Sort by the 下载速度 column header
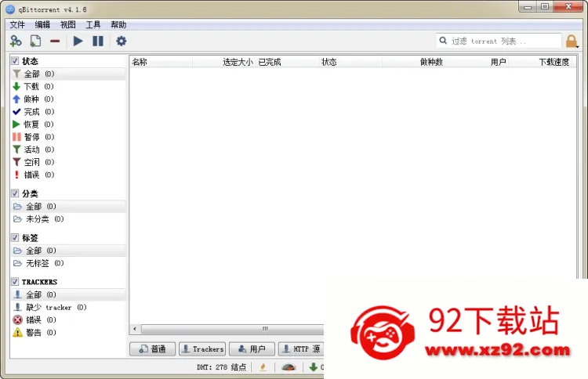Image resolution: width=588 pixels, height=379 pixels. click(540, 62)
